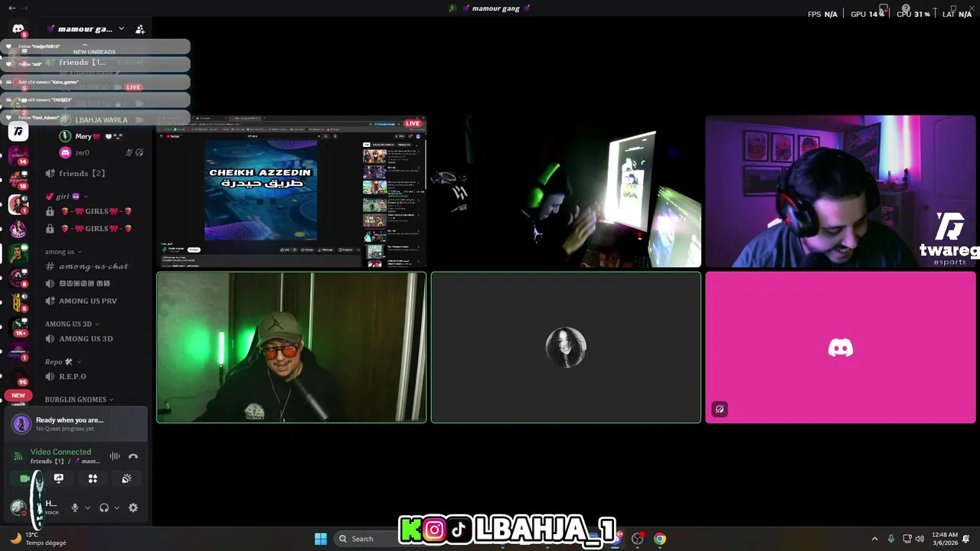Viewport: 980px width, 551px height.
Task: Click the muted-stream icon on the pink tile
Action: [720, 409]
